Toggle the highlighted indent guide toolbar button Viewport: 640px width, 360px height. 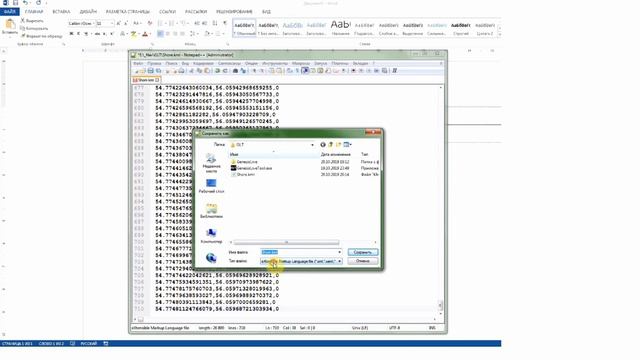[305, 71]
